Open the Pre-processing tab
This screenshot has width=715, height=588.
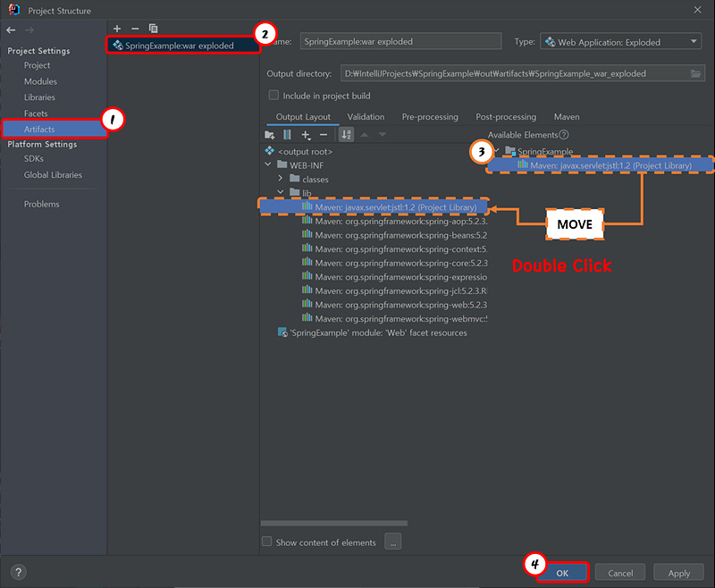click(430, 117)
